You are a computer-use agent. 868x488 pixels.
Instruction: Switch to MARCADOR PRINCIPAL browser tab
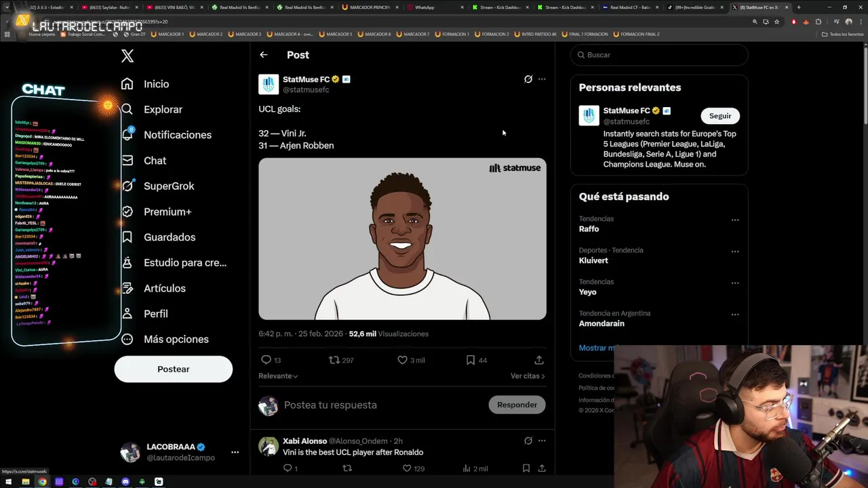pos(370,7)
